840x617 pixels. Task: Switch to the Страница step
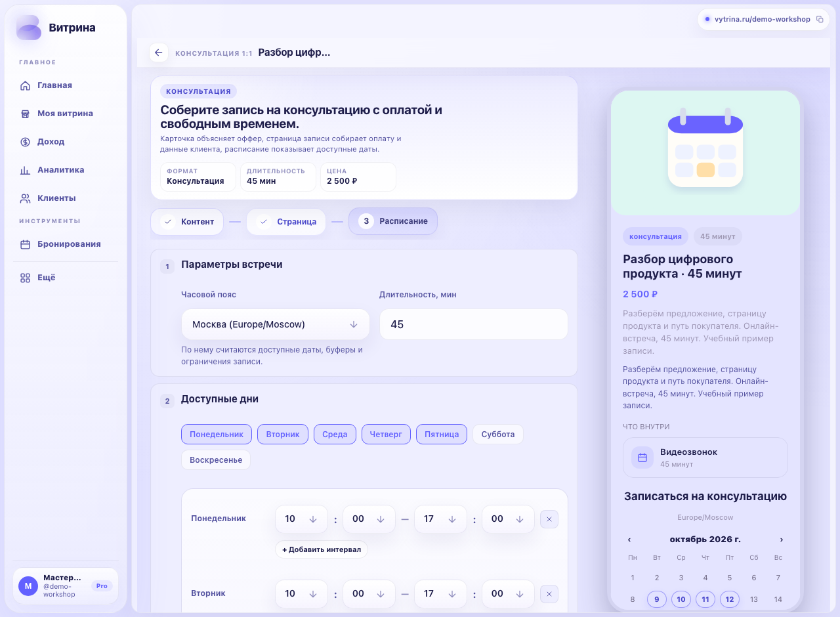(286, 222)
